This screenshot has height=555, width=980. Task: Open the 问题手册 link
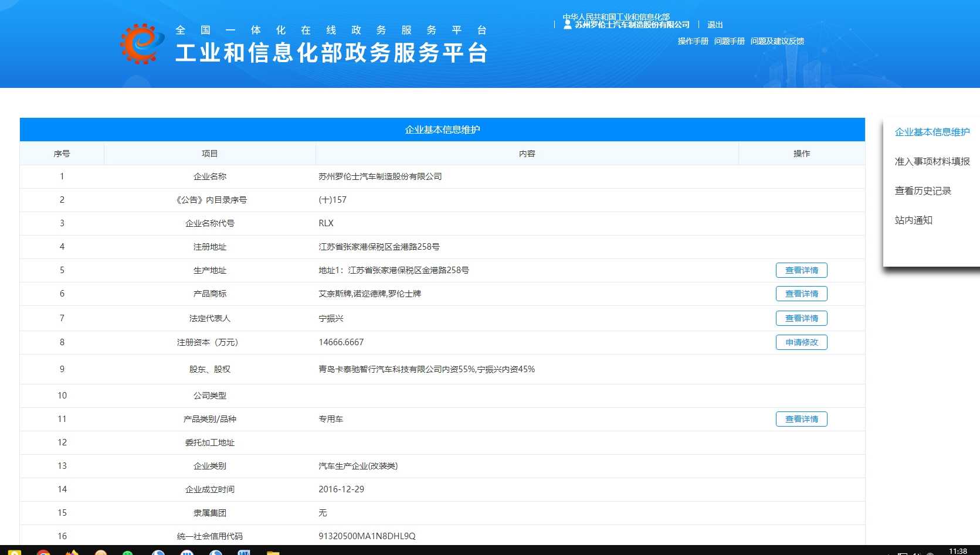pos(729,41)
